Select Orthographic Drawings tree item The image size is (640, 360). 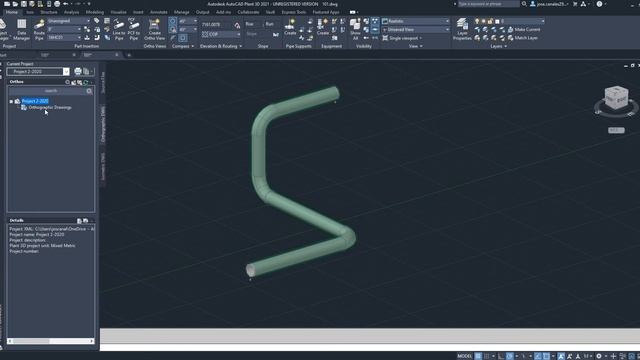(x=50, y=107)
